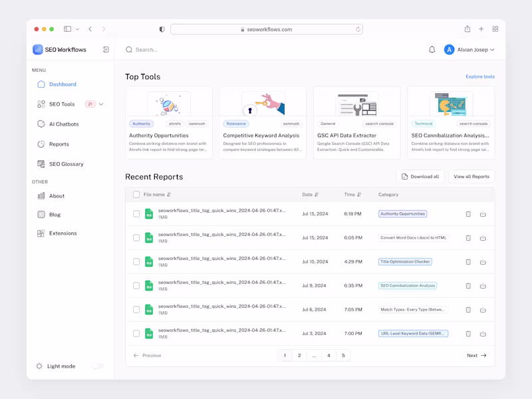The height and width of the screenshot is (399, 532).
Task: Open browser sidebar options chevron
Action: coord(77,29)
